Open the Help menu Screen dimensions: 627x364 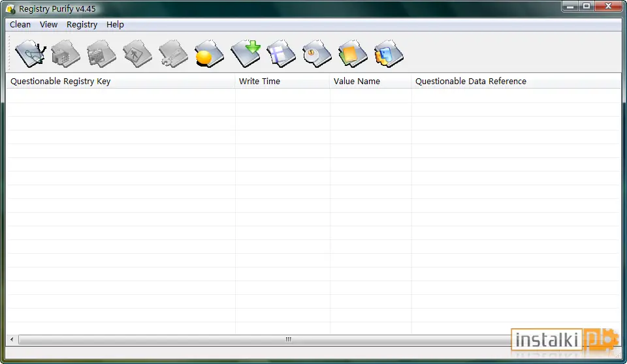(x=115, y=24)
